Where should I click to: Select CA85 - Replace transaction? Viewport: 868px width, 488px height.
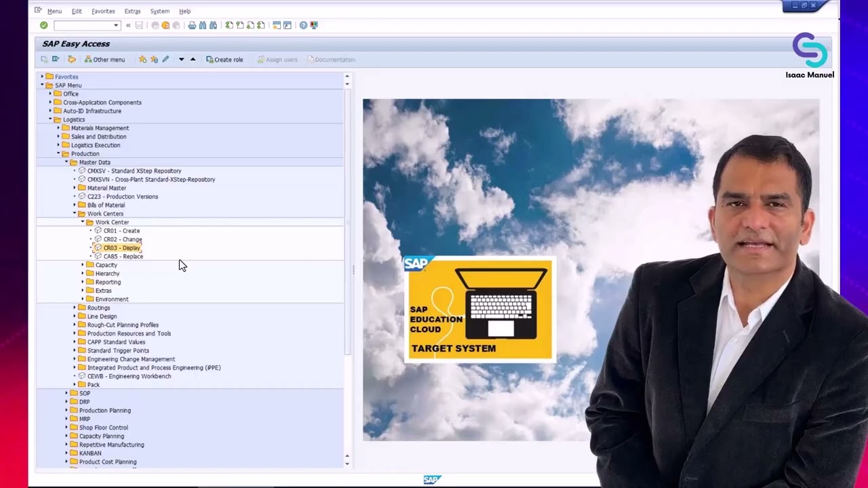point(123,256)
